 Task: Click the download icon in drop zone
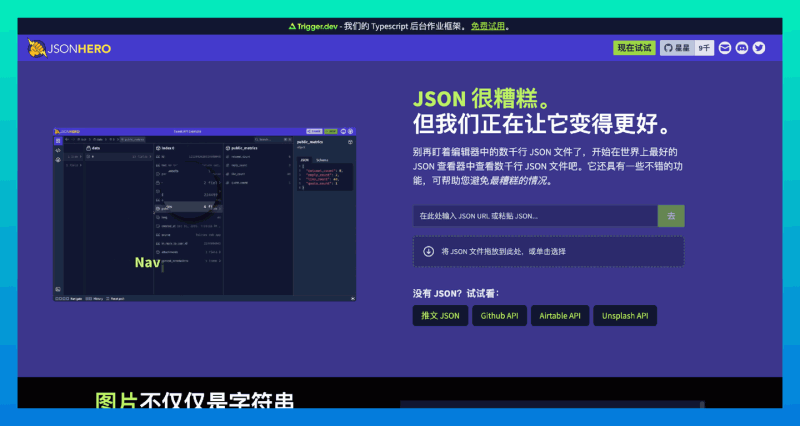pyautogui.click(x=429, y=252)
